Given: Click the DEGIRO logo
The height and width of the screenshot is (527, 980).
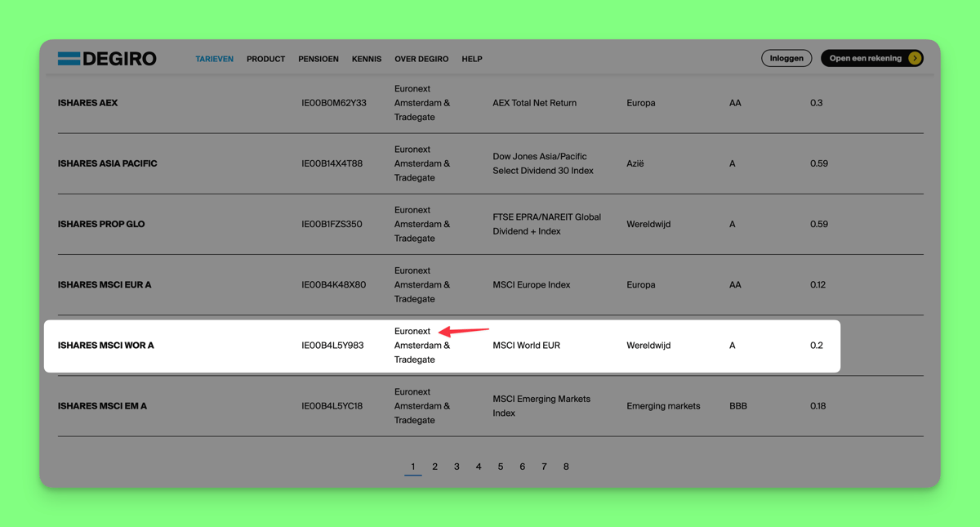Looking at the screenshot, I should (x=107, y=59).
